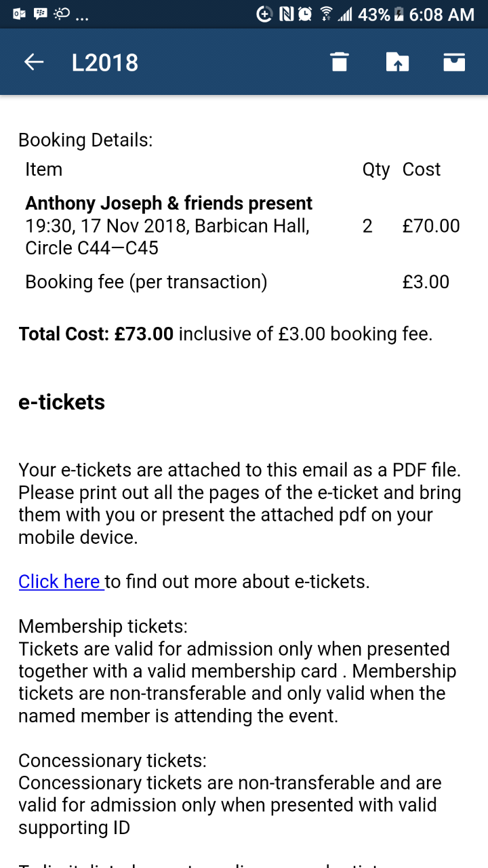The image size is (488, 868).
Task: Tap the e-tickets section heading
Action: click(62, 402)
